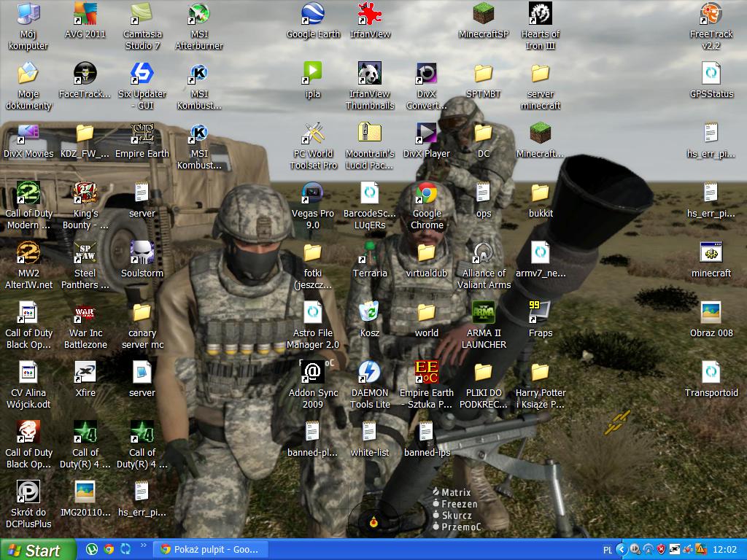Open Google Chrome desktop shortcut
747x560 pixels.
coord(427,194)
